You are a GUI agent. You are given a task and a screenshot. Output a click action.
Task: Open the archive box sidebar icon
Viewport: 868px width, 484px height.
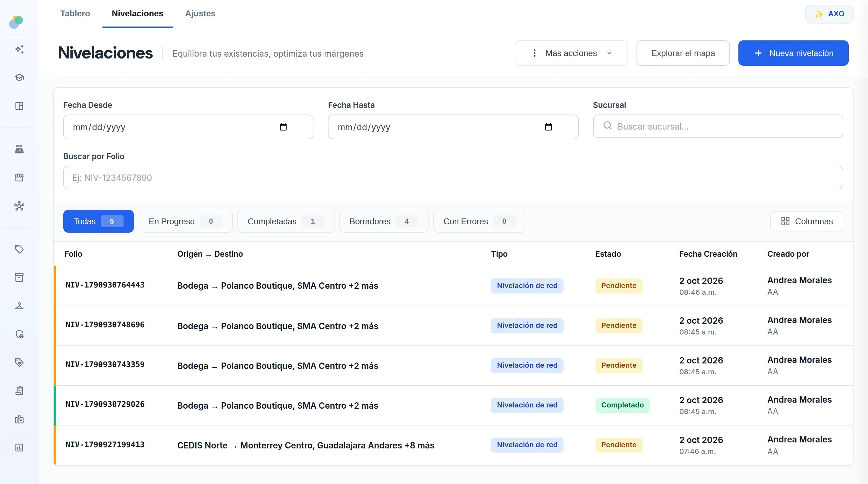pos(19,277)
